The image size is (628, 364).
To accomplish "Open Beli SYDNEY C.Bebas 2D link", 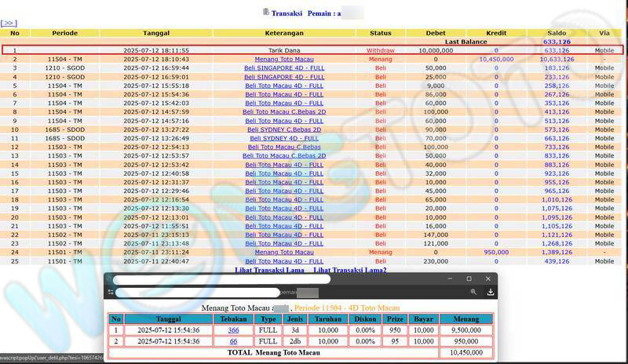I will (x=284, y=129).
